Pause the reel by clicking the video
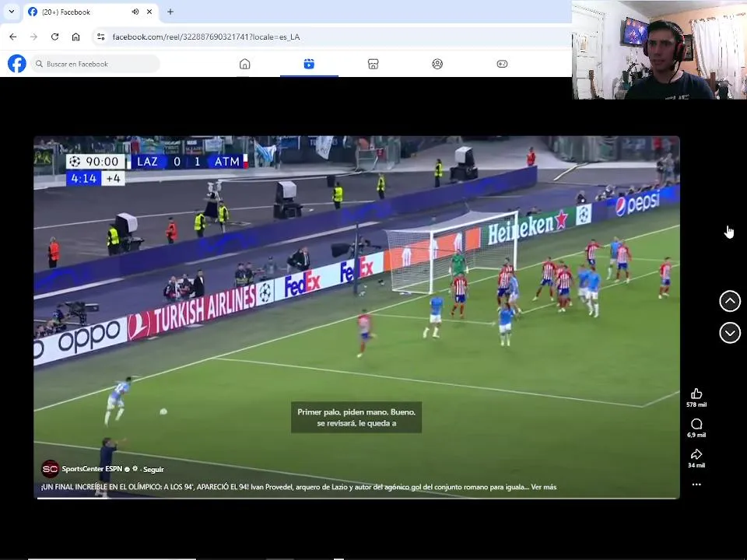Viewport: 747px width, 560px height. coord(356,317)
